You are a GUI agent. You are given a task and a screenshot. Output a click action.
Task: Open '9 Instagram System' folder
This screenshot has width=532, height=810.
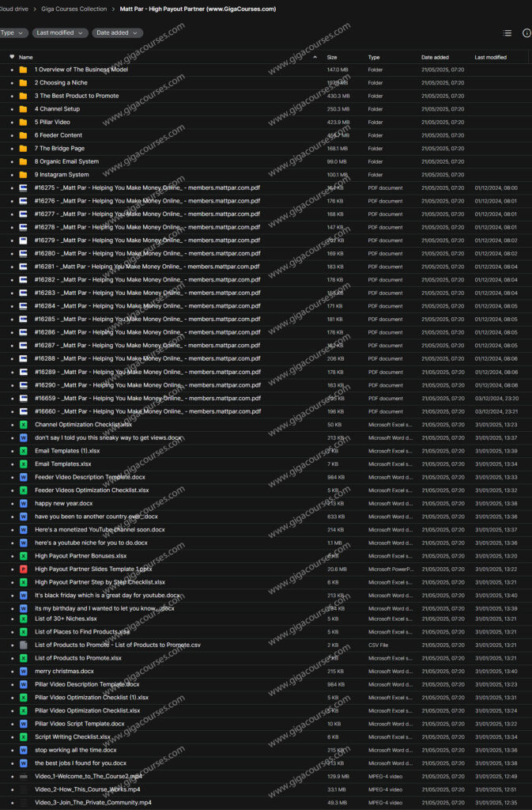click(62, 175)
